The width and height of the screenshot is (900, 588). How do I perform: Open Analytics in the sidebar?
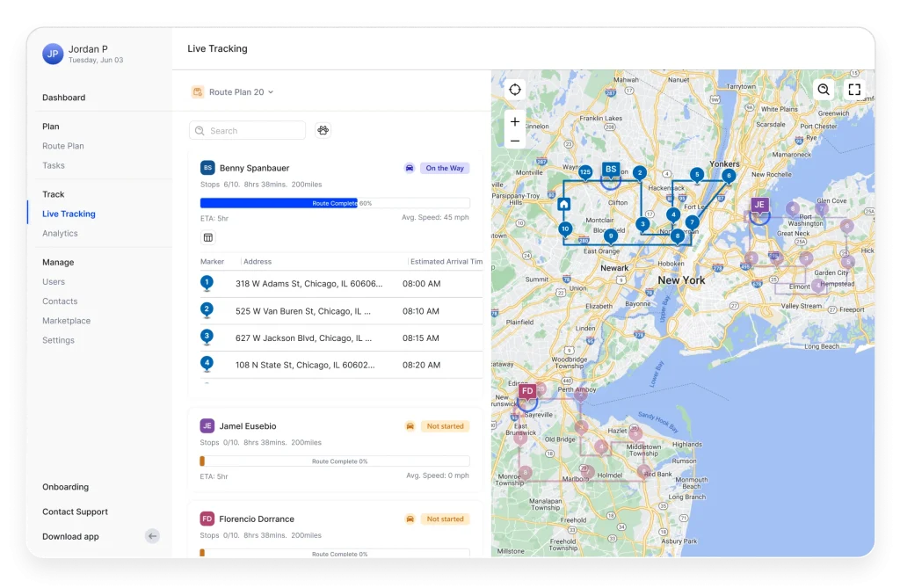point(60,233)
